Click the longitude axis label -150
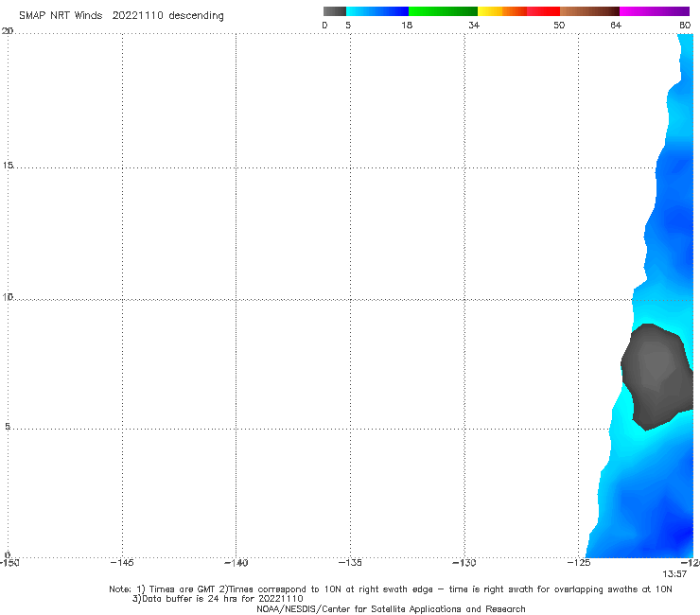This screenshot has width=700, height=615. [x=9, y=562]
